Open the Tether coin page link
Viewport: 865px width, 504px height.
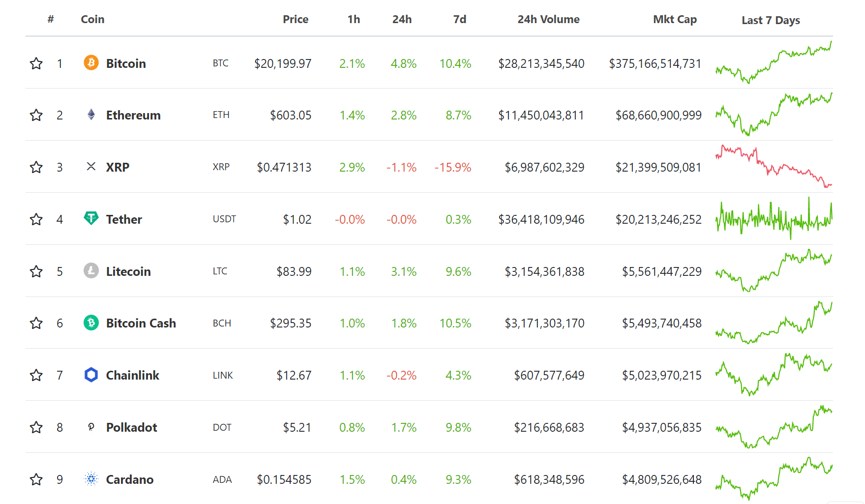[124, 219]
